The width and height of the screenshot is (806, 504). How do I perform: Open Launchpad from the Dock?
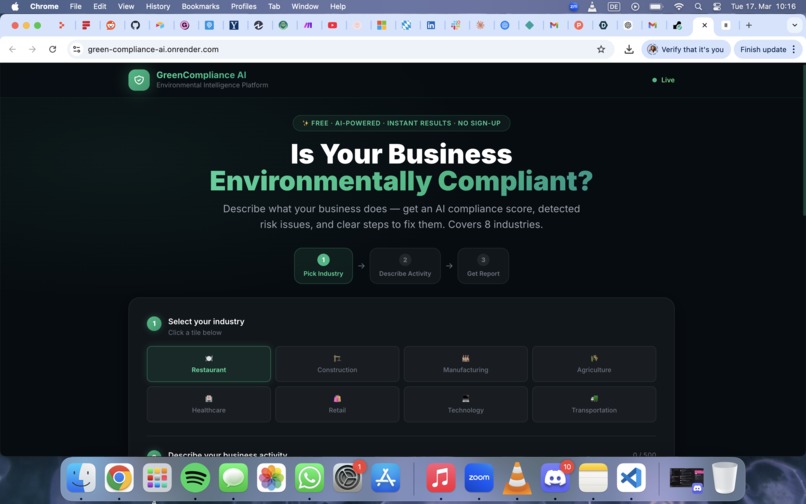click(x=157, y=477)
